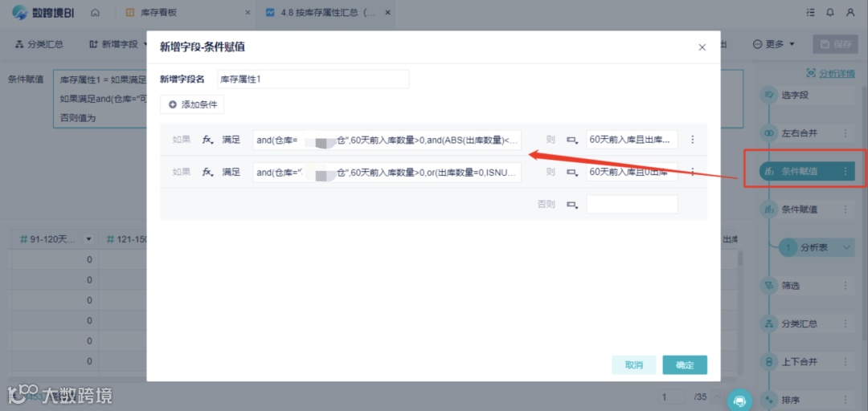Screen dimensions: 868x411
Task: Click the page number input showing 1
Action: (672, 397)
